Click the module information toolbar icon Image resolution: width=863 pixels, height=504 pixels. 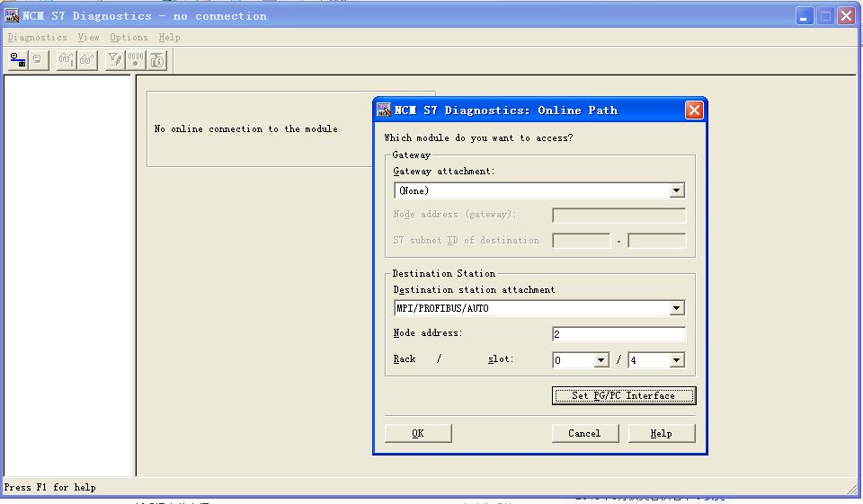(x=156, y=60)
